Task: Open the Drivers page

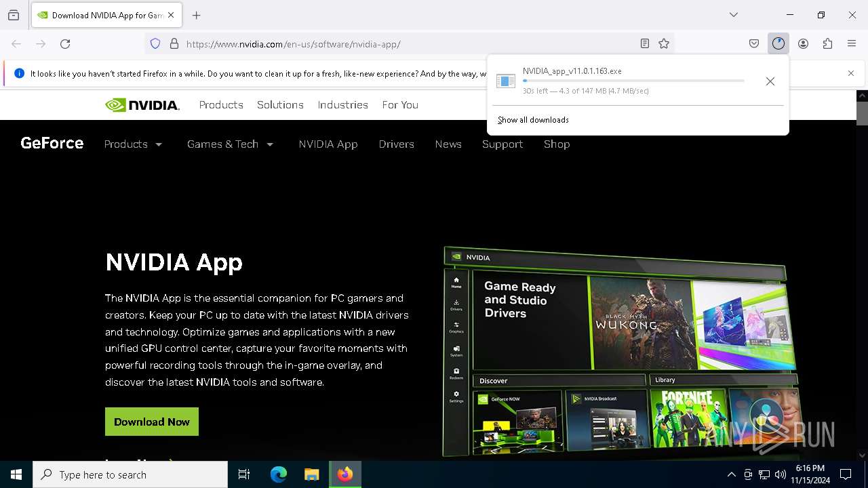Action: pyautogui.click(x=397, y=144)
